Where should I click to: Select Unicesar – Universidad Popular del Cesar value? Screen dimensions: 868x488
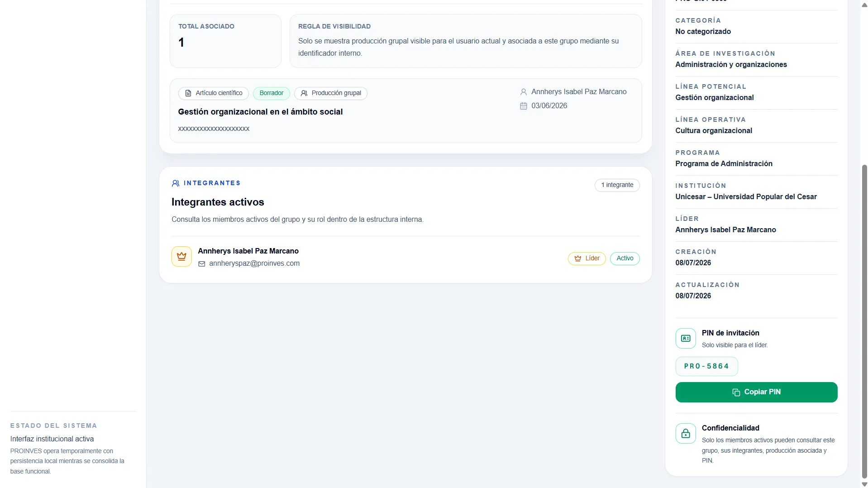[x=746, y=197]
